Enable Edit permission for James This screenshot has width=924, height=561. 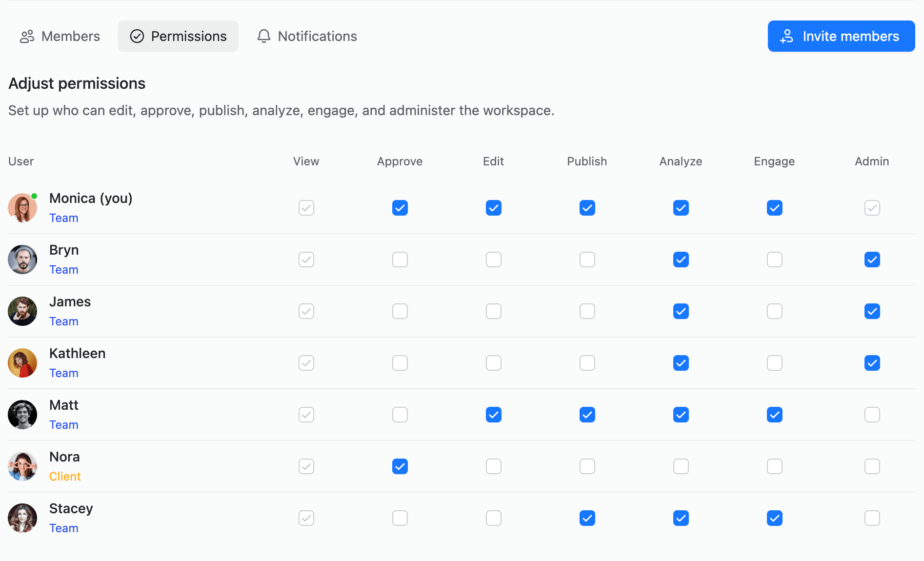tap(494, 311)
